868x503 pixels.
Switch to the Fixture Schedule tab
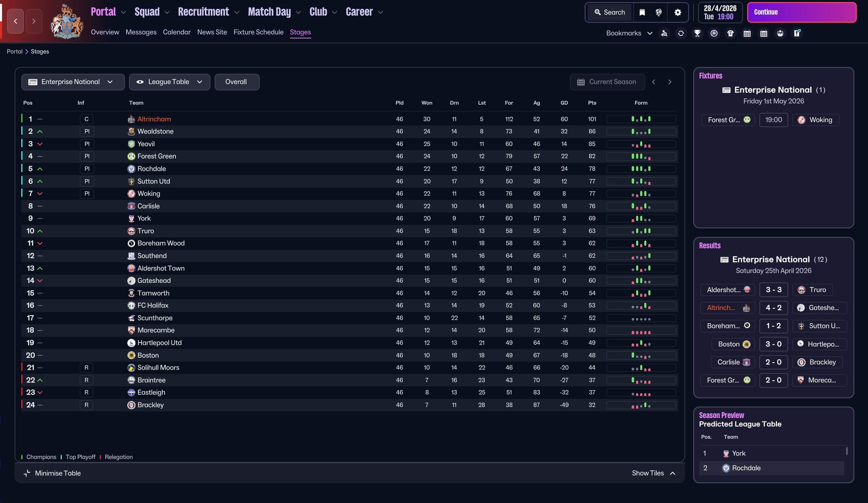tap(258, 32)
